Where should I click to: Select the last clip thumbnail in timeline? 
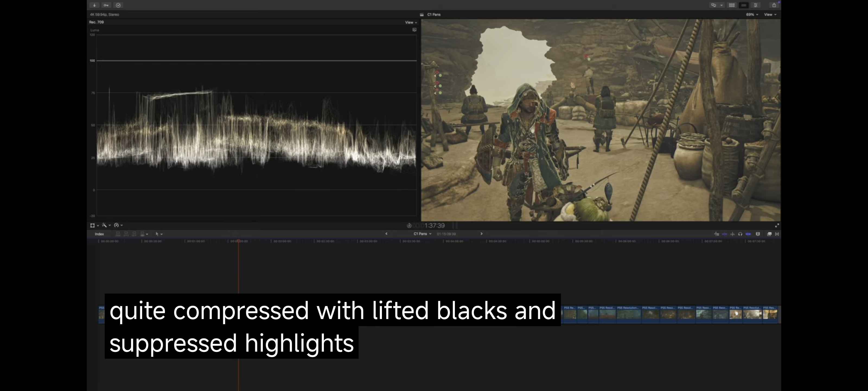coord(770,314)
